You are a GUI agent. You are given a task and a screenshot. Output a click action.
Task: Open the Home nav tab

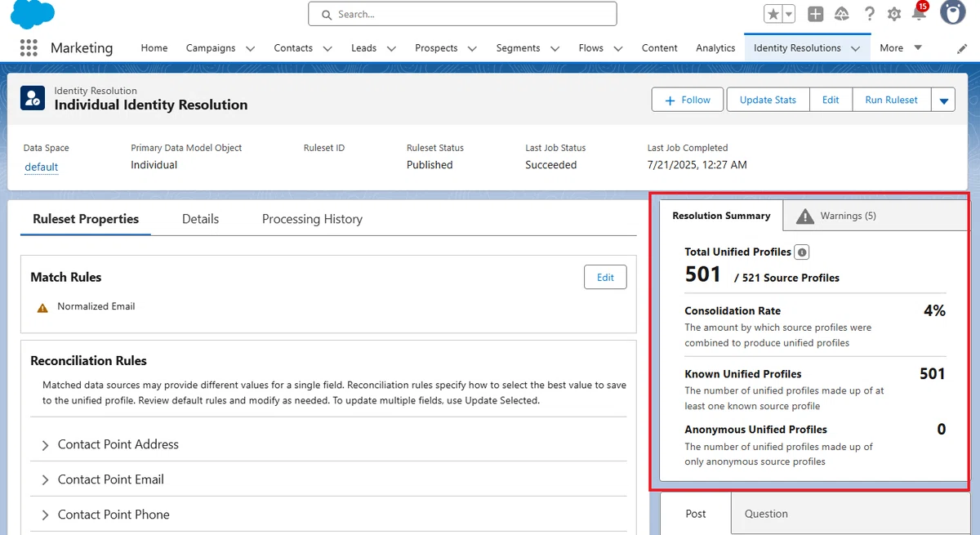coord(154,48)
